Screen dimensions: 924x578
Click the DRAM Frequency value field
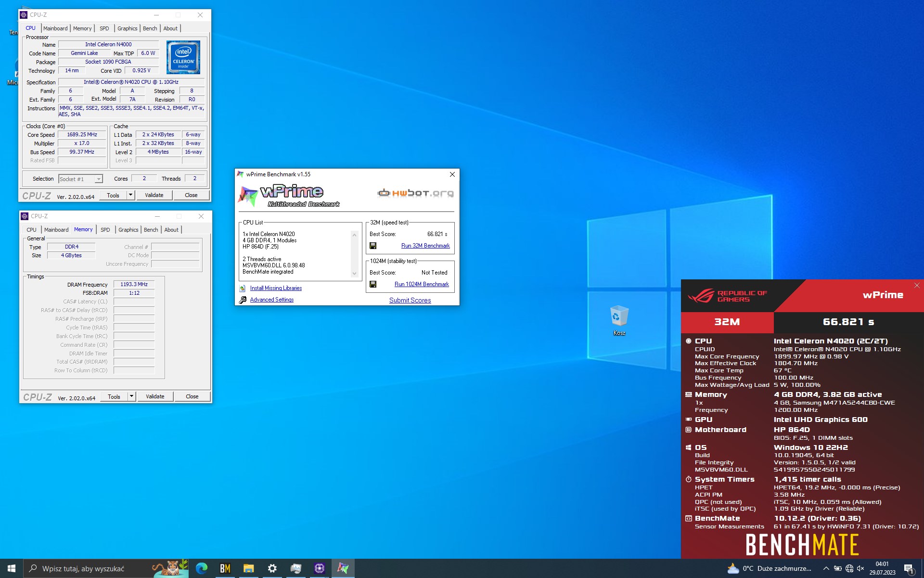(134, 285)
